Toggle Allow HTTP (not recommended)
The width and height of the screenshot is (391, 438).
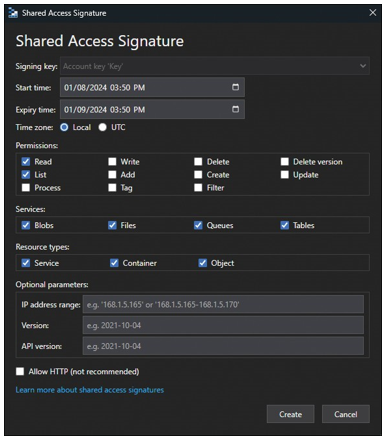coord(20,371)
